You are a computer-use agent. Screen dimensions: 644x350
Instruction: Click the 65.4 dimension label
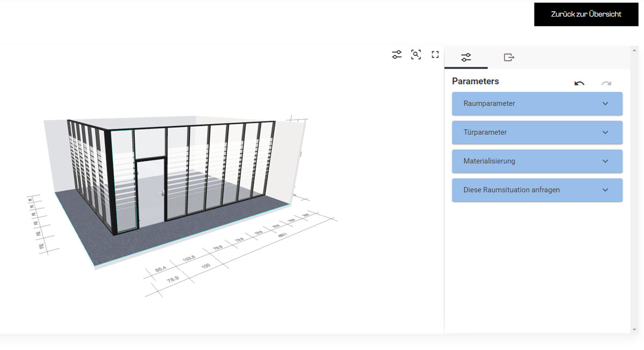coord(160,268)
